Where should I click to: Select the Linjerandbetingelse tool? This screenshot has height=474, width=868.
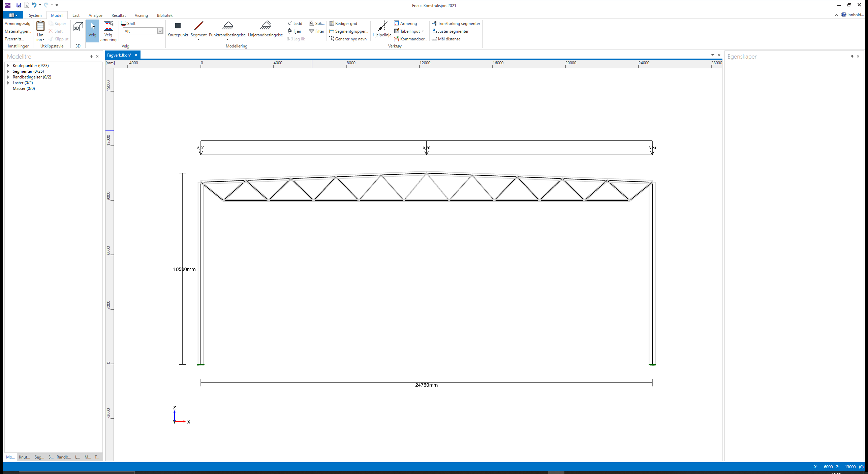266,29
